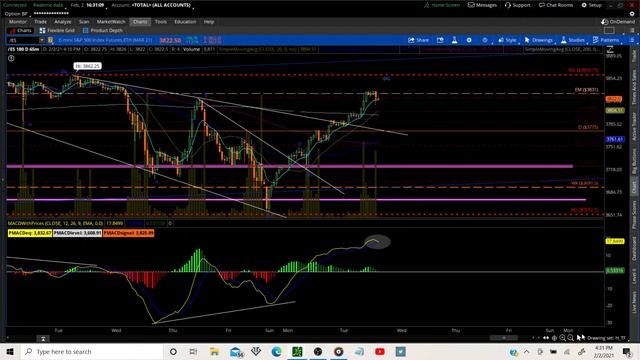Open the Style dropdown
Image resolution: width=640 pixels, height=360 pixels.
(507, 40)
